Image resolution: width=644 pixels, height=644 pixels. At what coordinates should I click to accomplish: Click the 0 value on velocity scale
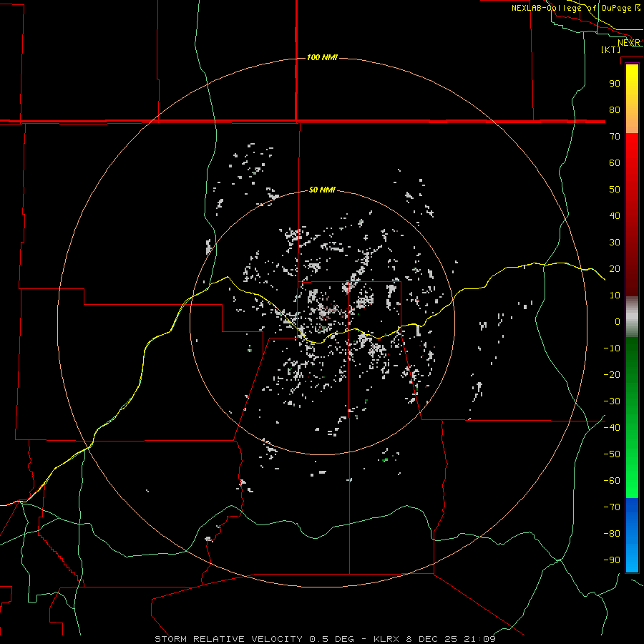618,321
